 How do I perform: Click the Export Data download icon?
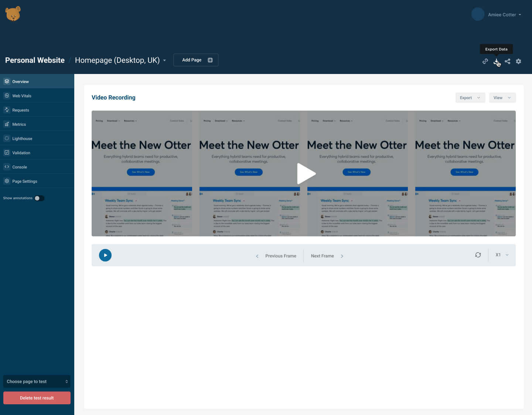click(496, 61)
